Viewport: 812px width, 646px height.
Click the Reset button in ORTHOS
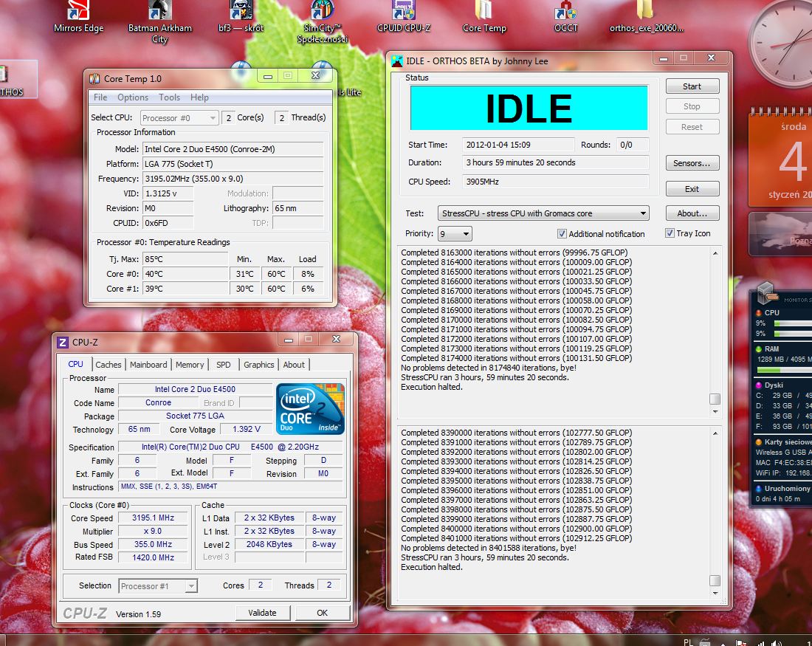(692, 127)
